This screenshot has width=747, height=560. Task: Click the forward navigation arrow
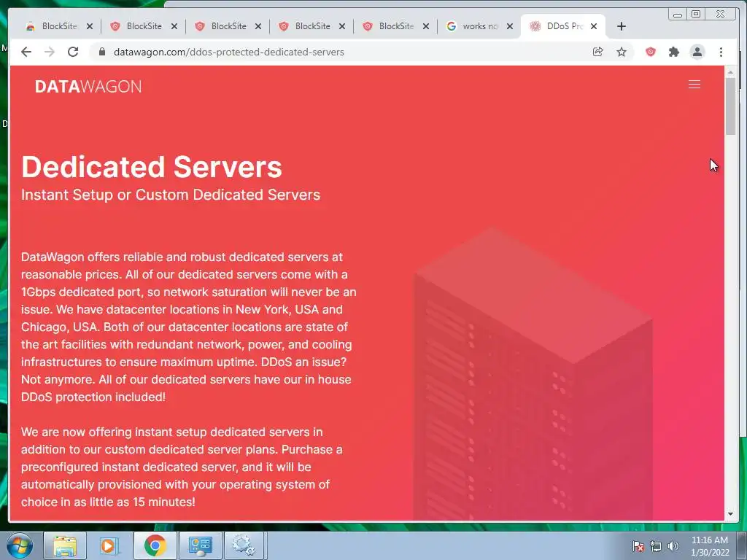pyautogui.click(x=50, y=52)
